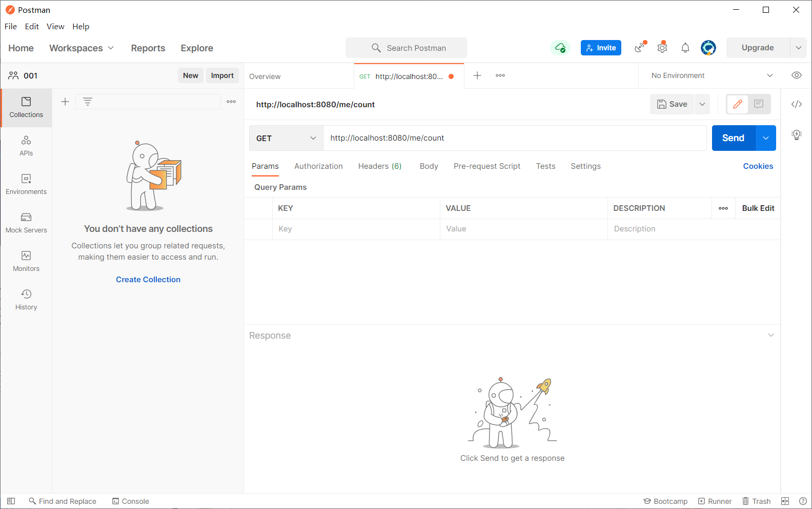Switch to the Headers (6) tab
812x509 pixels.
(380, 166)
